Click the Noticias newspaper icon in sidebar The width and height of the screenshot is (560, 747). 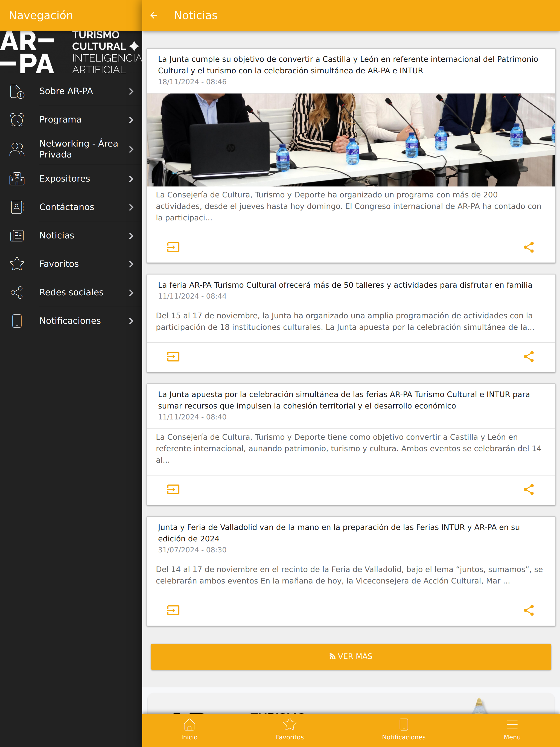pos(17,235)
